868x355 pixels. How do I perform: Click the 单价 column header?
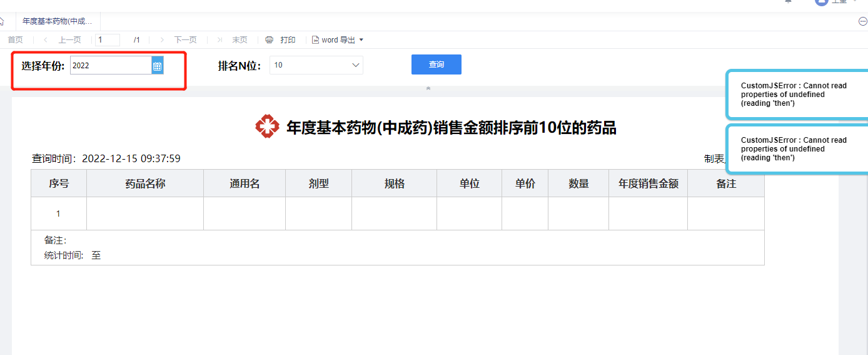click(525, 183)
